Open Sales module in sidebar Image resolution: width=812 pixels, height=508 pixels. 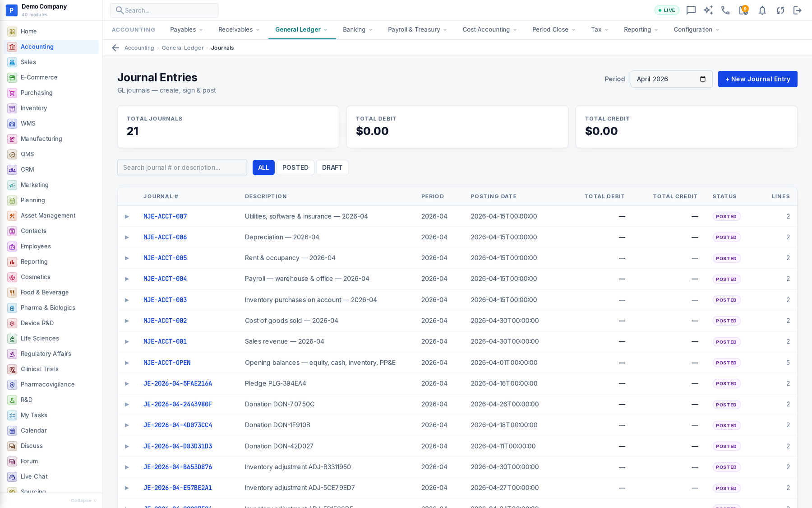pyautogui.click(x=51, y=62)
